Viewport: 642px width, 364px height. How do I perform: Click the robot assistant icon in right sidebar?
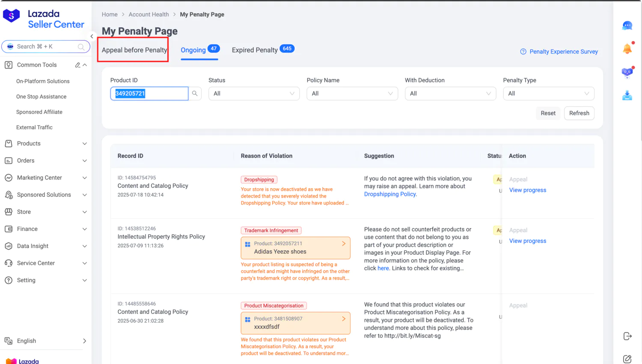(627, 72)
